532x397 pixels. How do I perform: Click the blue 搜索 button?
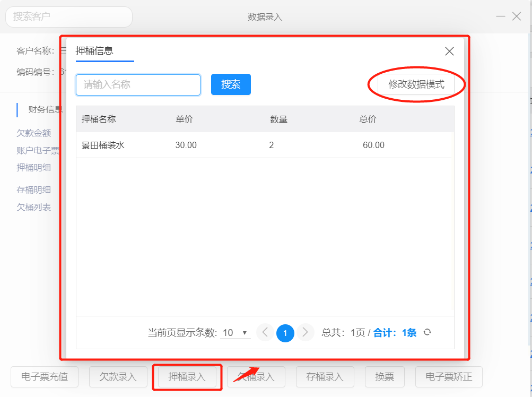coord(231,84)
